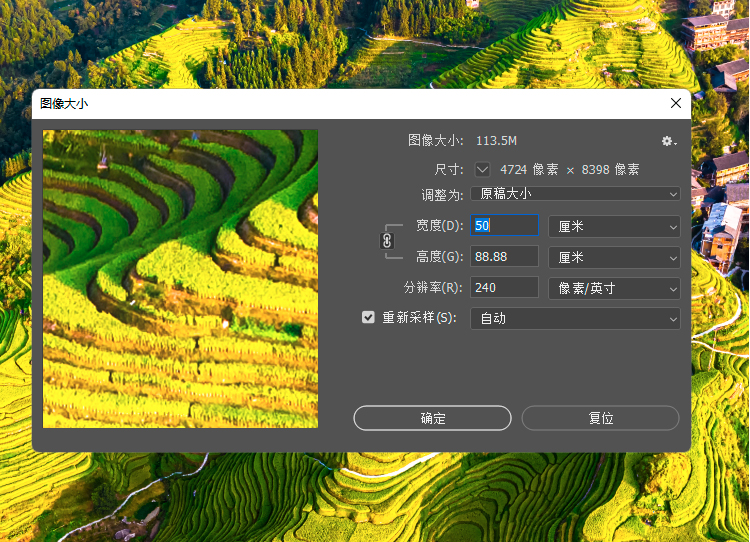Expand the 尺寸 unit chevron dropdown
750x542 pixels.
tap(482, 169)
